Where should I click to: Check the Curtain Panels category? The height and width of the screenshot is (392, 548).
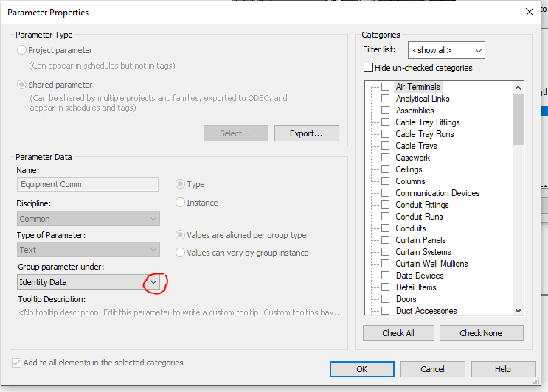pyautogui.click(x=385, y=240)
